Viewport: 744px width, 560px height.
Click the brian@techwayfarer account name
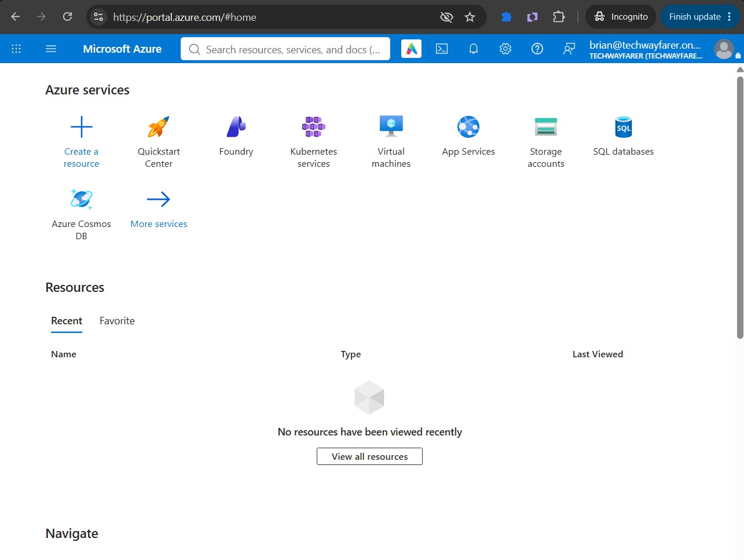(x=645, y=45)
